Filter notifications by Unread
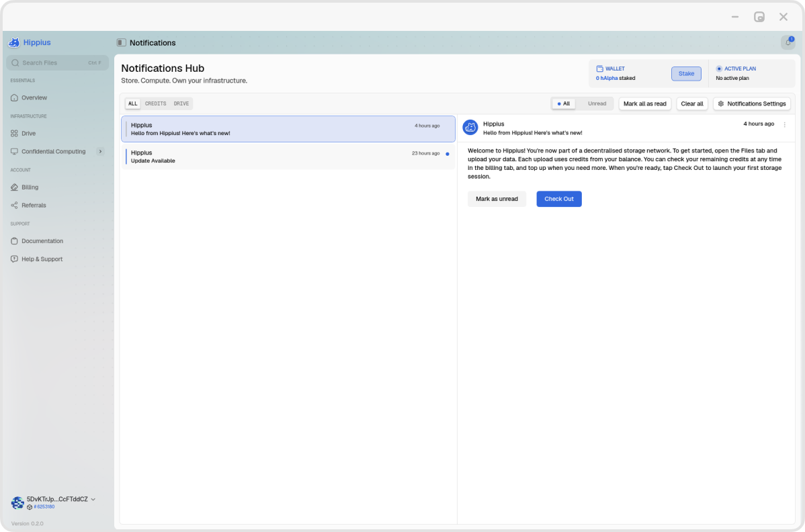Image resolution: width=805 pixels, height=532 pixels. [x=597, y=103]
